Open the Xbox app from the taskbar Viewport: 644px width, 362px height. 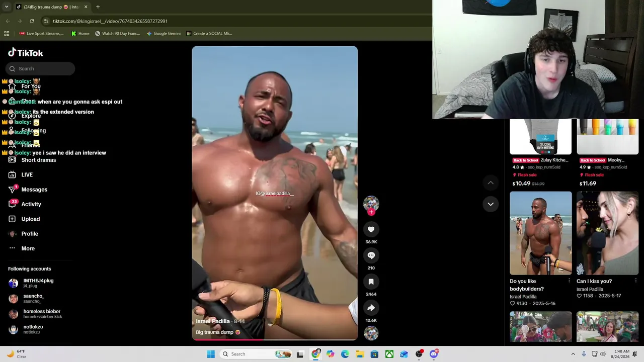389,354
